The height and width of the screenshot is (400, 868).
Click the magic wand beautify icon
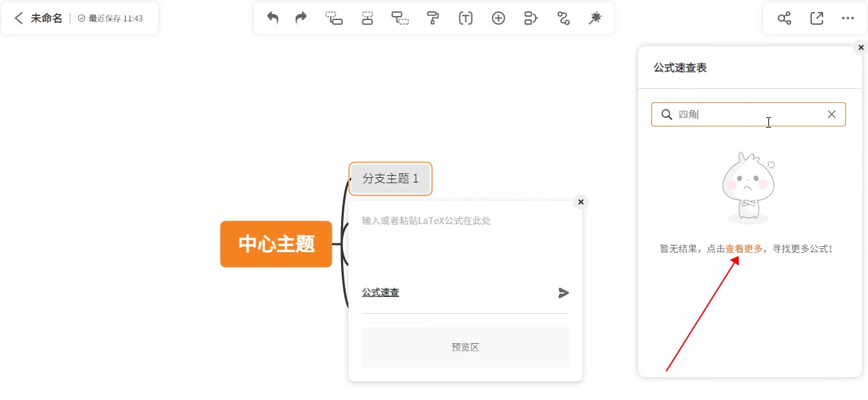pos(594,18)
